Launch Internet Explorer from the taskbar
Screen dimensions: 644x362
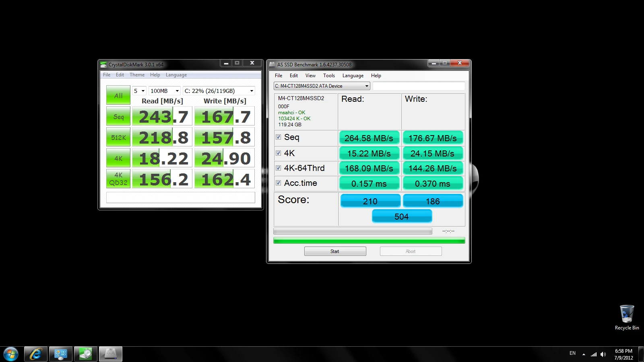click(x=36, y=354)
